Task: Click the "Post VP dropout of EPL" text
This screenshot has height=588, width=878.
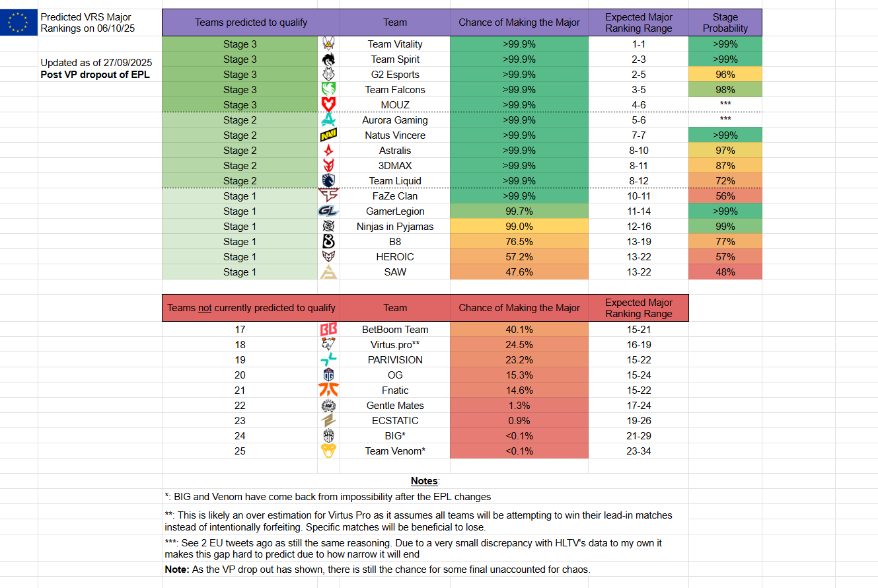Action: click(95, 74)
